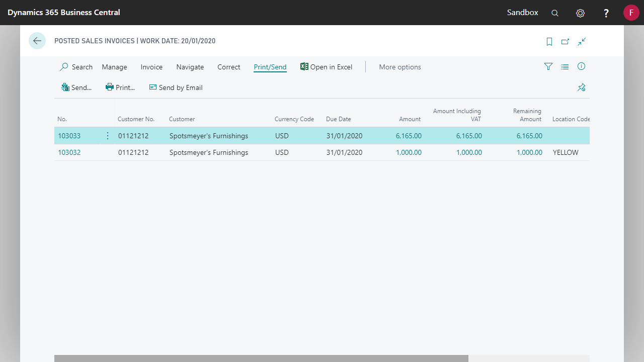Bookmark this page with the bookmark icon

click(x=549, y=42)
